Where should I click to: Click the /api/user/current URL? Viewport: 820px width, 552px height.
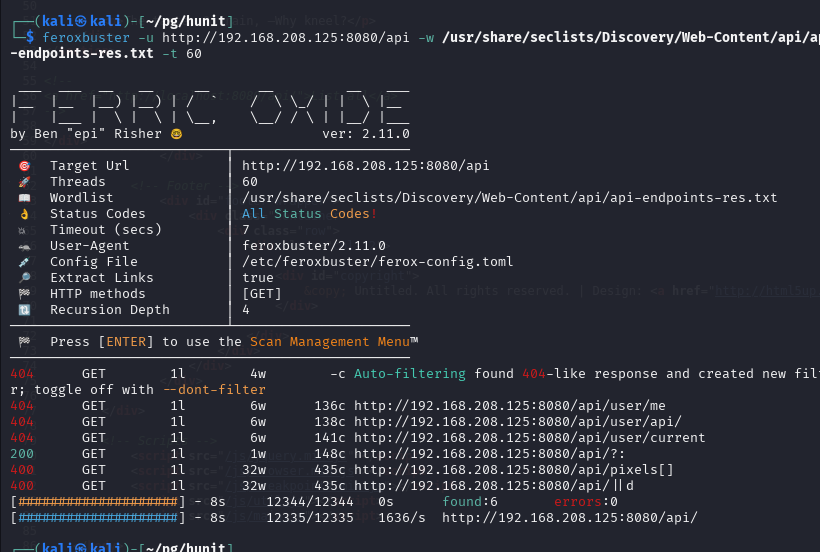[530, 438]
